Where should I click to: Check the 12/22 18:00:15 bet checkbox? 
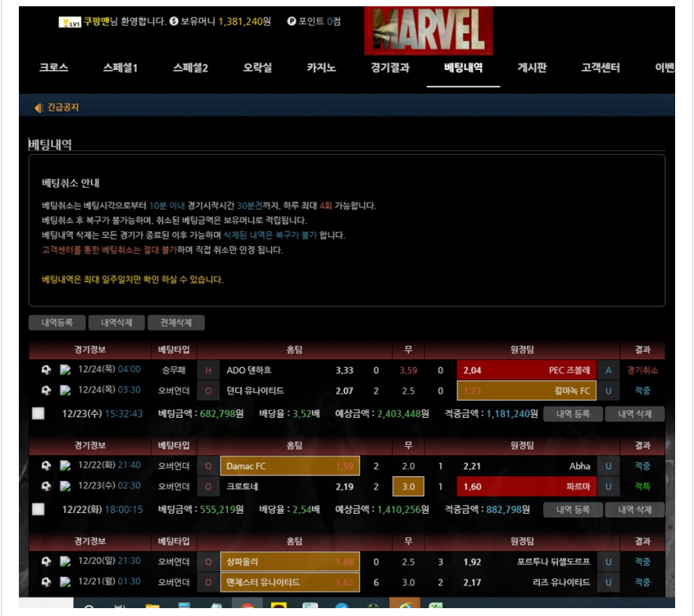(x=38, y=509)
